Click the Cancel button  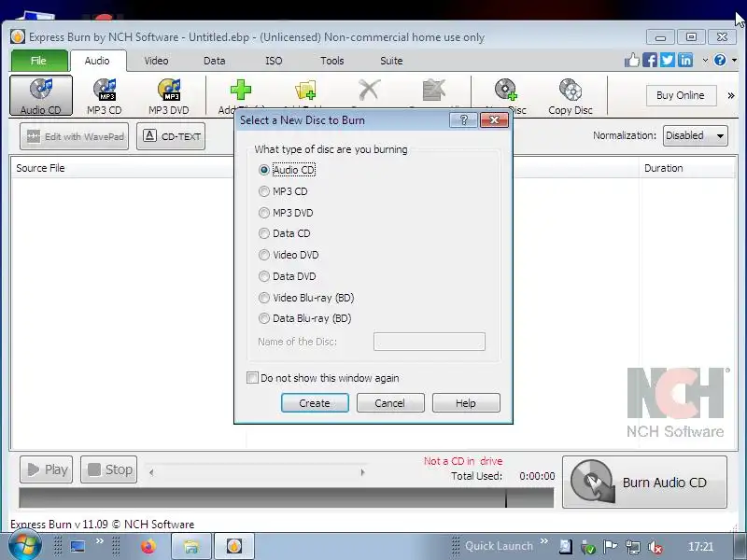click(390, 403)
